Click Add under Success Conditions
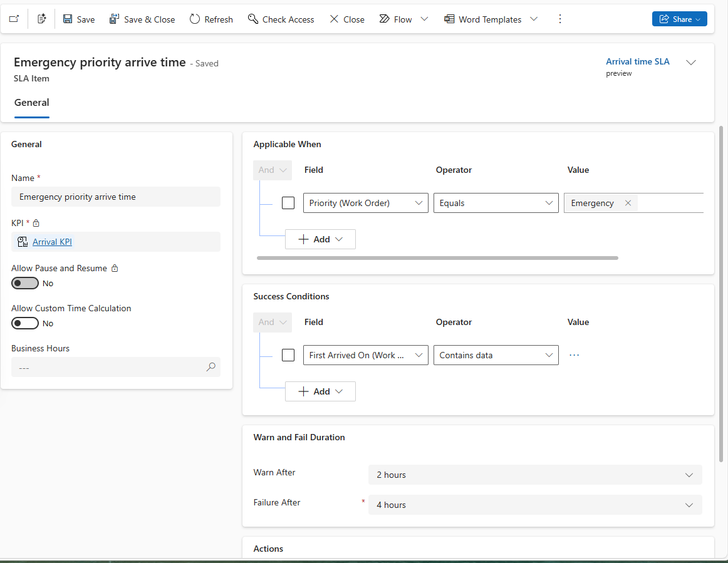Image resolution: width=728 pixels, height=563 pixels. (320, 391)
